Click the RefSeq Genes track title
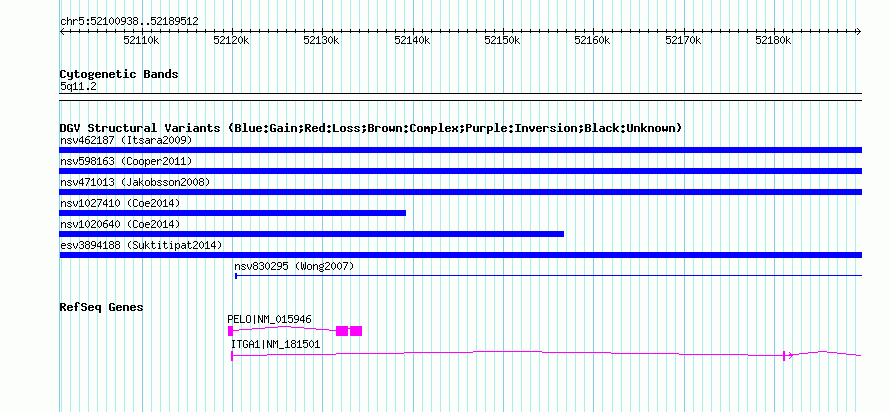 coord(102,307)
